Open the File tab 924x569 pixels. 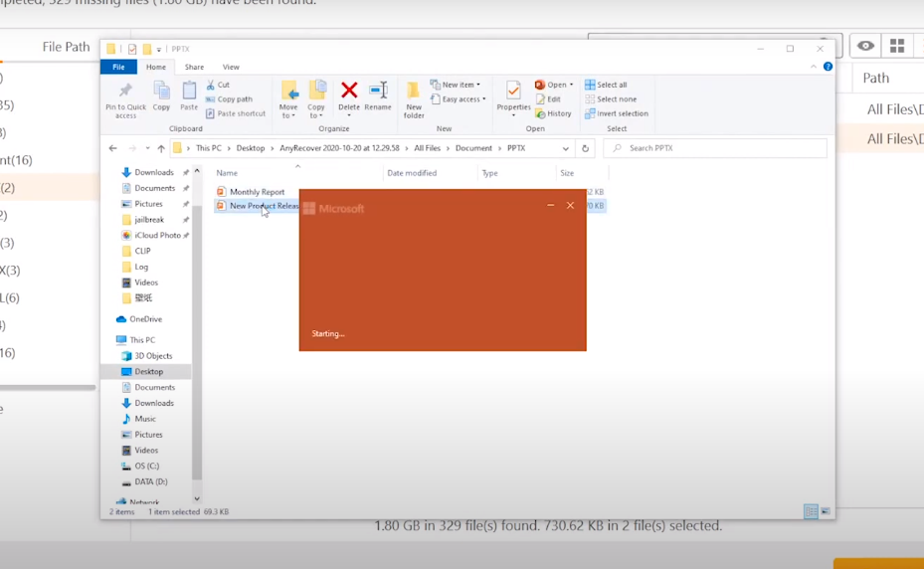[118, 68]
